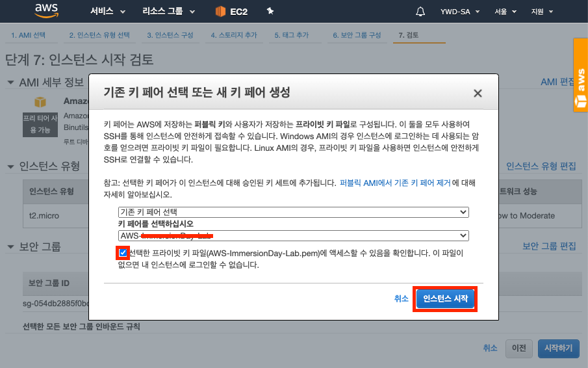The image size is (588, 368).
Task: Open the key pair name dropdown
Action: click(293, 235)
